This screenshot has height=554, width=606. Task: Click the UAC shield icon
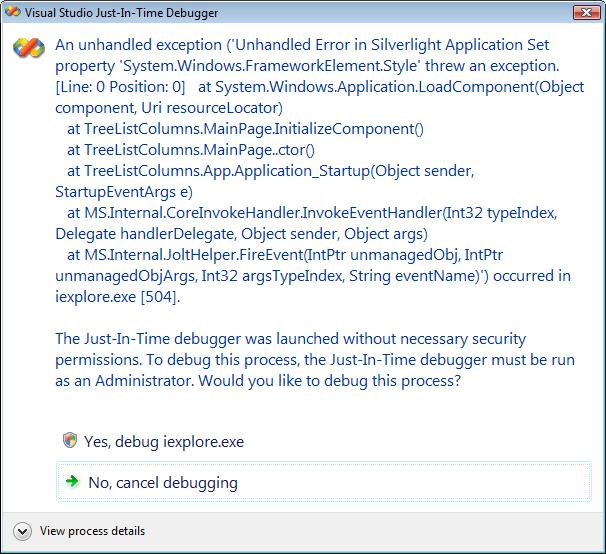[x=70, y=441]
